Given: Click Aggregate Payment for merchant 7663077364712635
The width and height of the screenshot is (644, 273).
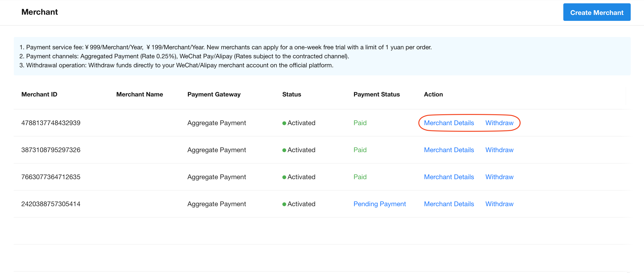Looking at the screenshot, I should pyautogui.click(x=216, y=177).
